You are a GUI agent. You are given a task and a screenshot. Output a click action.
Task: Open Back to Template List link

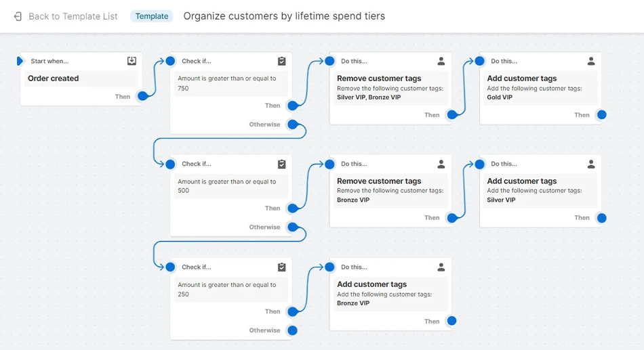(73, 16)
